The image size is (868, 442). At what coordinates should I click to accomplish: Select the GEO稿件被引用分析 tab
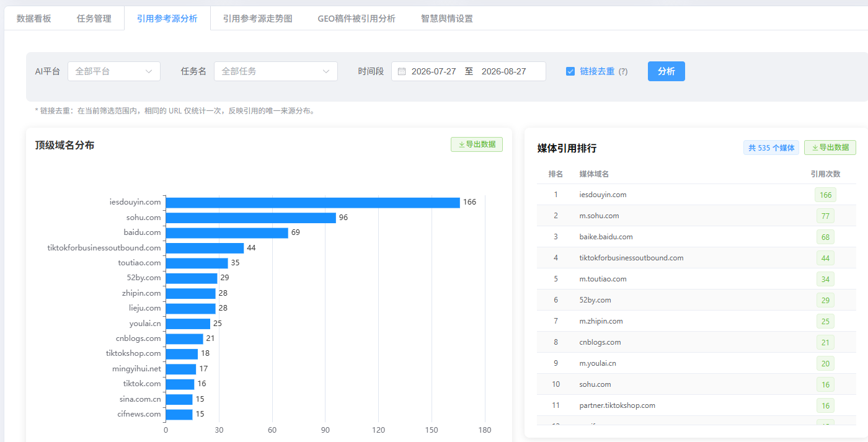356,19
